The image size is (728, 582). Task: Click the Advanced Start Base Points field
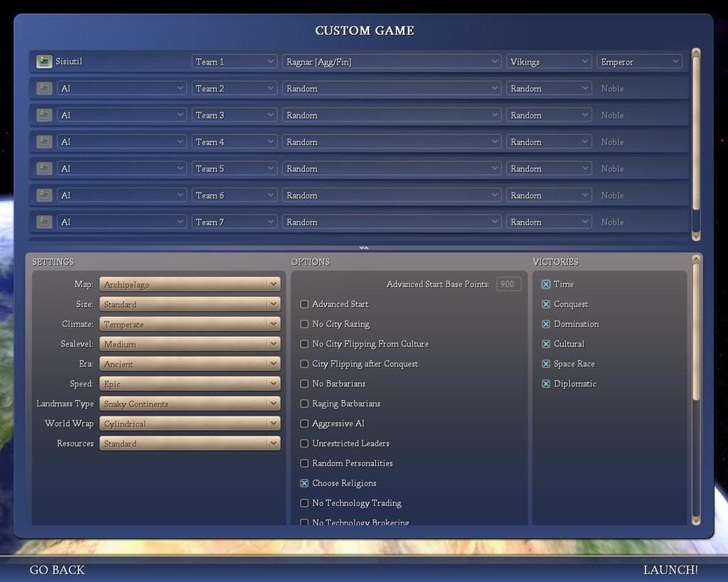point(508,284)
